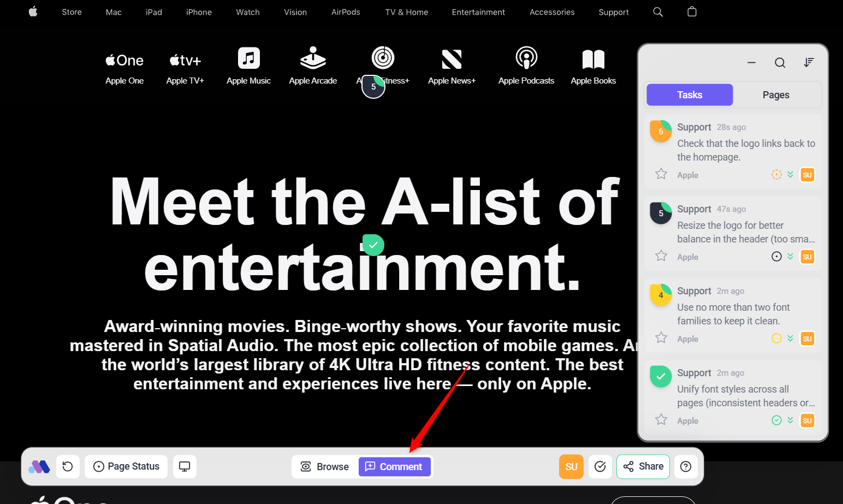Switch to Comment mode

394,467
